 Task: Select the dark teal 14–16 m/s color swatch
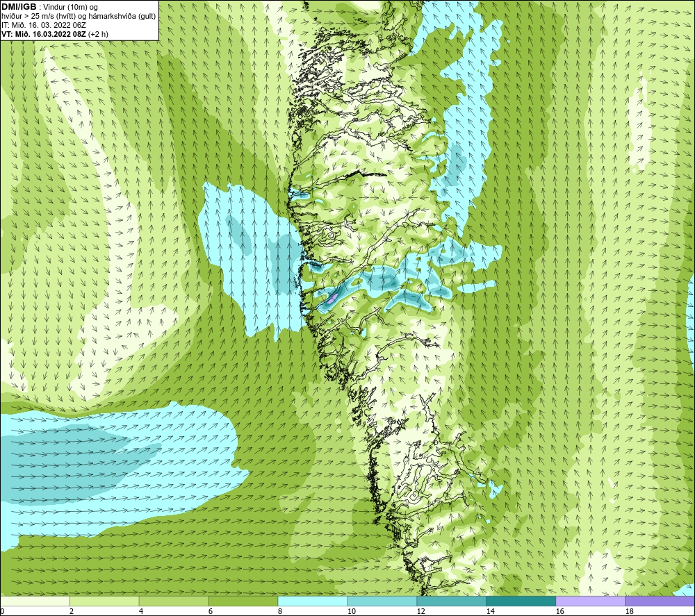click(x=521, y=601)
